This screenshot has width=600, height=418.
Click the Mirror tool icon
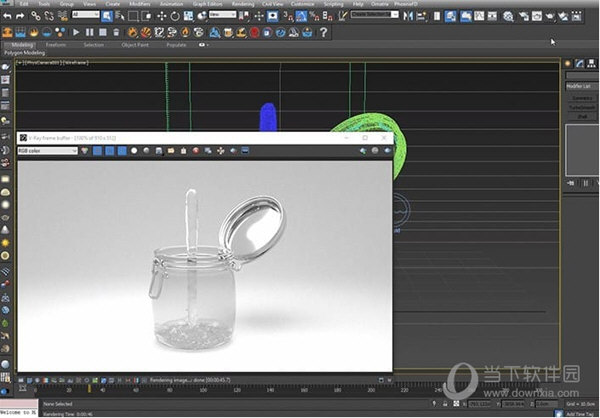408,16
